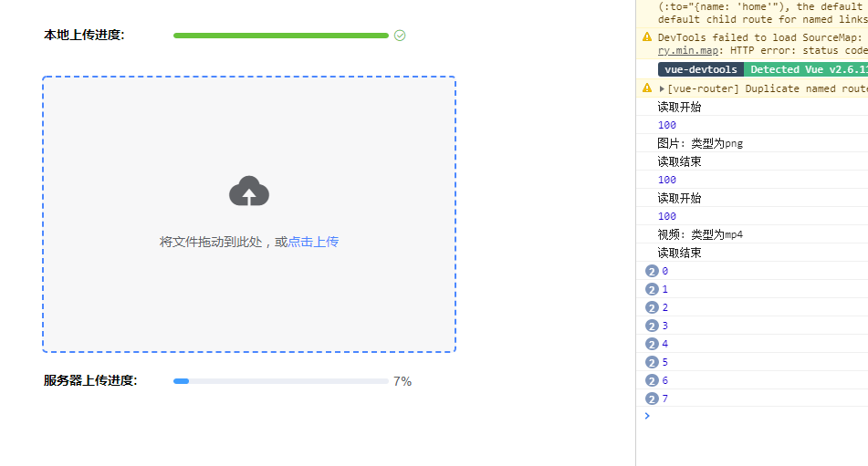Click the repeat count badge beside log 7

652,399
